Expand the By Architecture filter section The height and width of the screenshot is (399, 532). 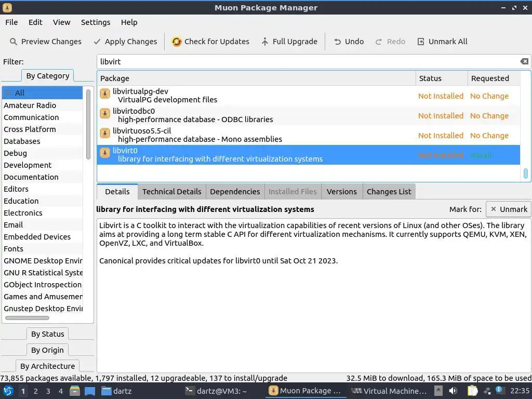(47, 366)
